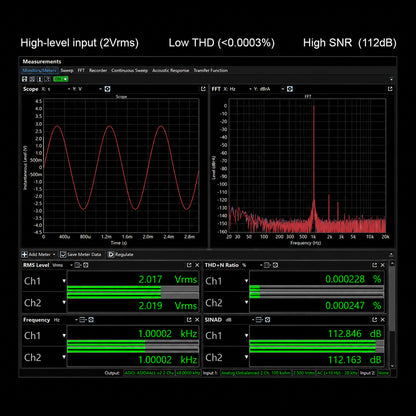Click the Regulate button
This screenshot has height=416, width=416.
pyautogui.click(x=120, y=254)
